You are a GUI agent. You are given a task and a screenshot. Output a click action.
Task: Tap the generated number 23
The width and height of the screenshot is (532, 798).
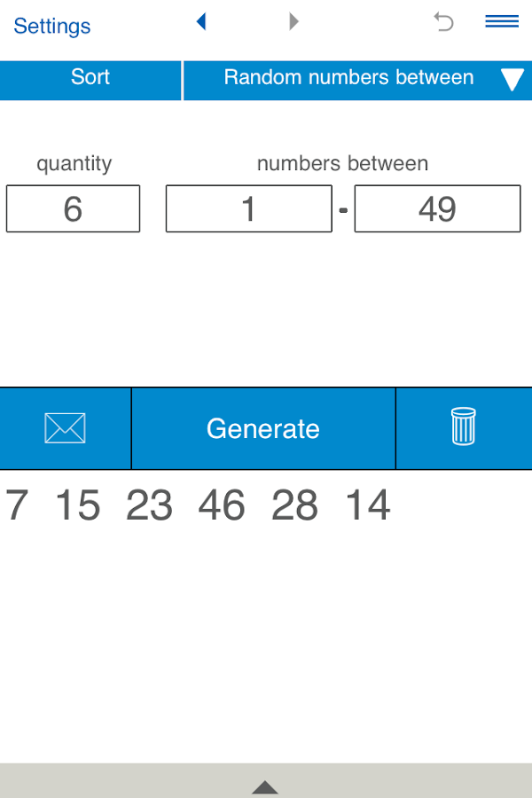149,505
